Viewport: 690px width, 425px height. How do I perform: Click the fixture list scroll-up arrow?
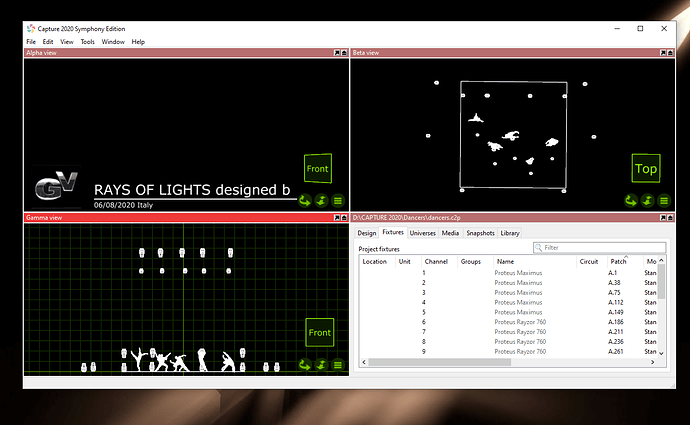click(x=661, y=260)
